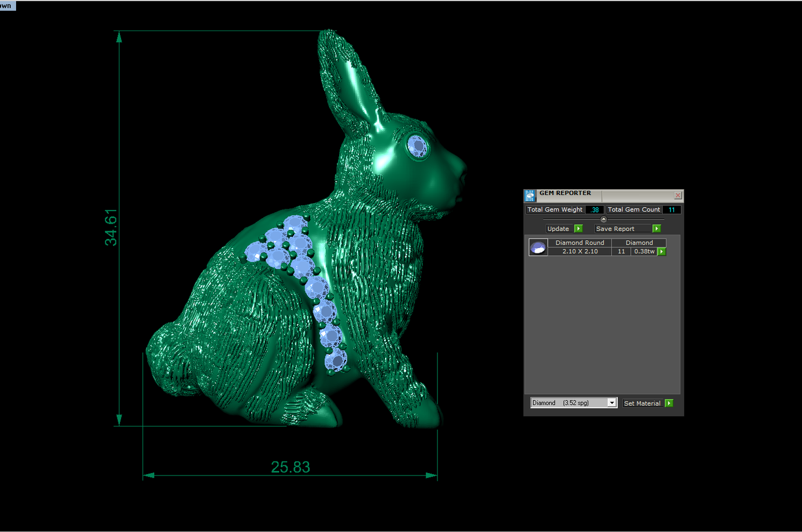This screenshot has height=532, width=802.
Task: Select the "0.38tw" weight cell
Action: click(644, 251)
